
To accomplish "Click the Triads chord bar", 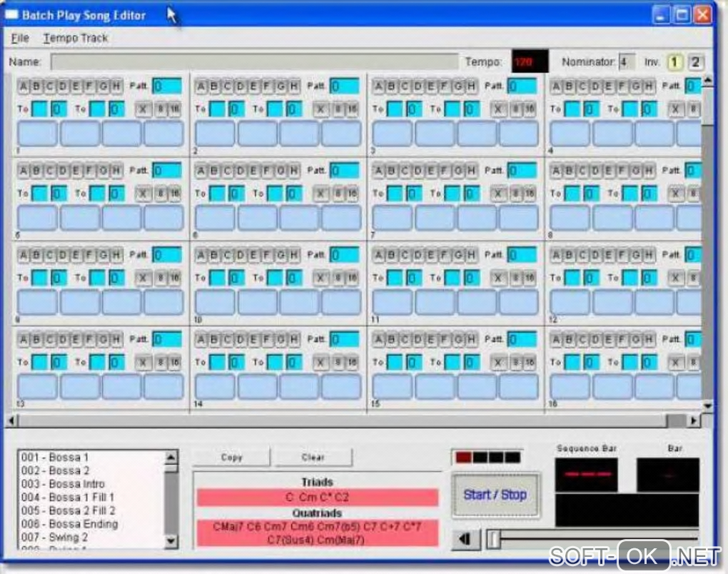I will 317,498.
